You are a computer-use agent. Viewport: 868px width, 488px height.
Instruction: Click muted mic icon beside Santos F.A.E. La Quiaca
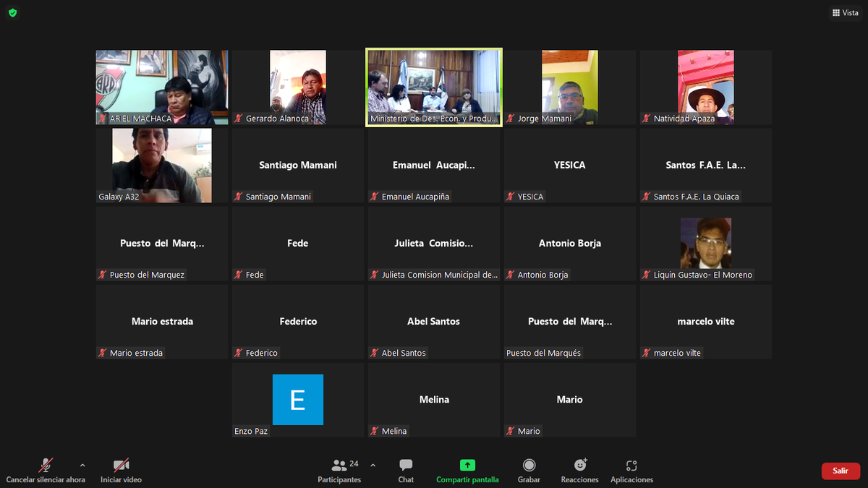pyautogui.click(x=647, y=197)
